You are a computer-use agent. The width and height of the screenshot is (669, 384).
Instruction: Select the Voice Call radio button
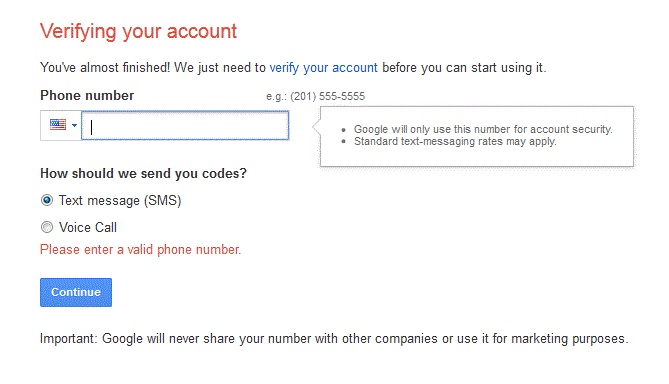click(x=47, y=227)
